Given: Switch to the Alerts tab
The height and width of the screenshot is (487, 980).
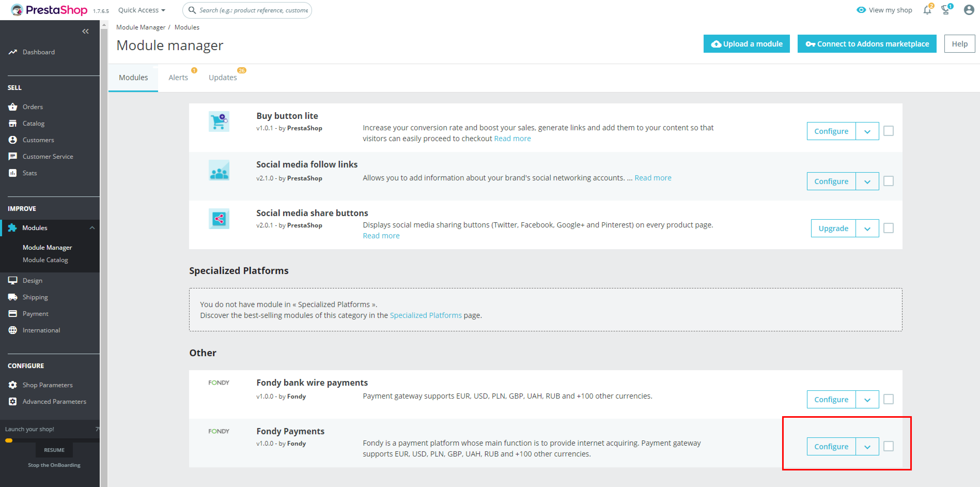Looking at the screenshot, I should pos(178,78).
